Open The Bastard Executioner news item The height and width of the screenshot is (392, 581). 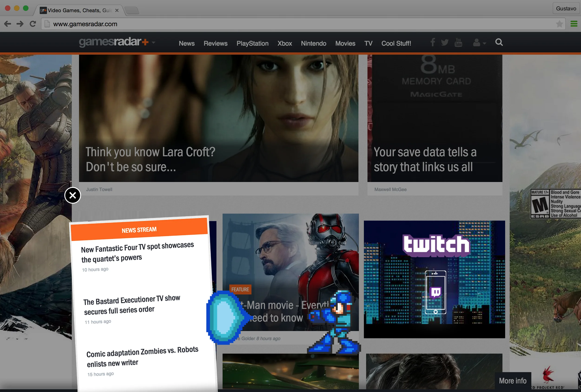[132, 305]
